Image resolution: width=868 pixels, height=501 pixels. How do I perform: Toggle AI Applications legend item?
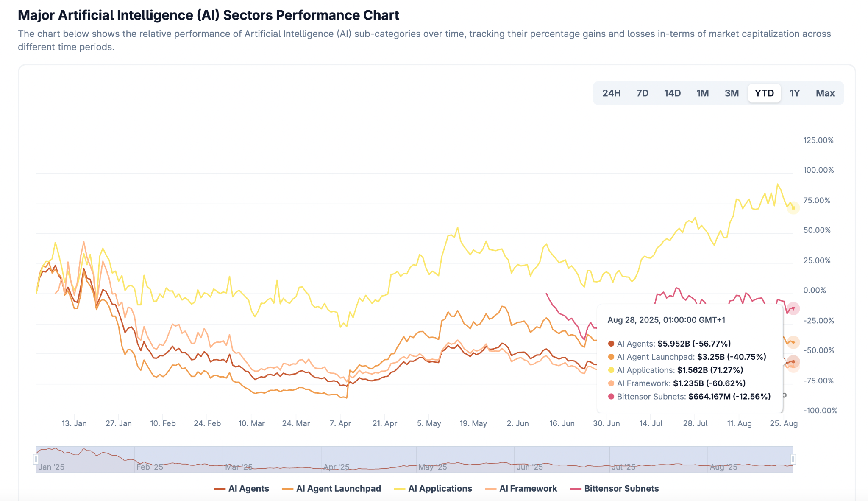coord(434,489)
